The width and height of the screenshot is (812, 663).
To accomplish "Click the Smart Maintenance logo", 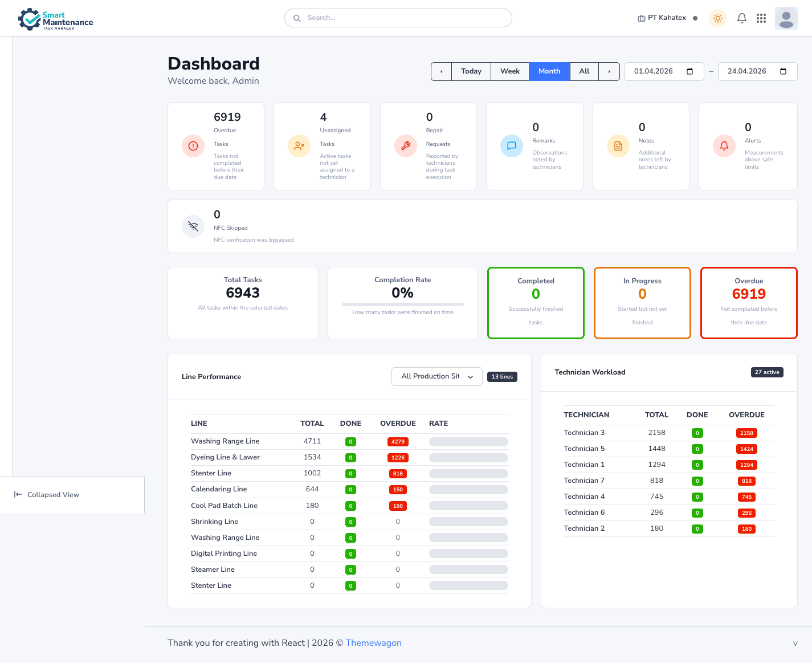I will [55, 19].
